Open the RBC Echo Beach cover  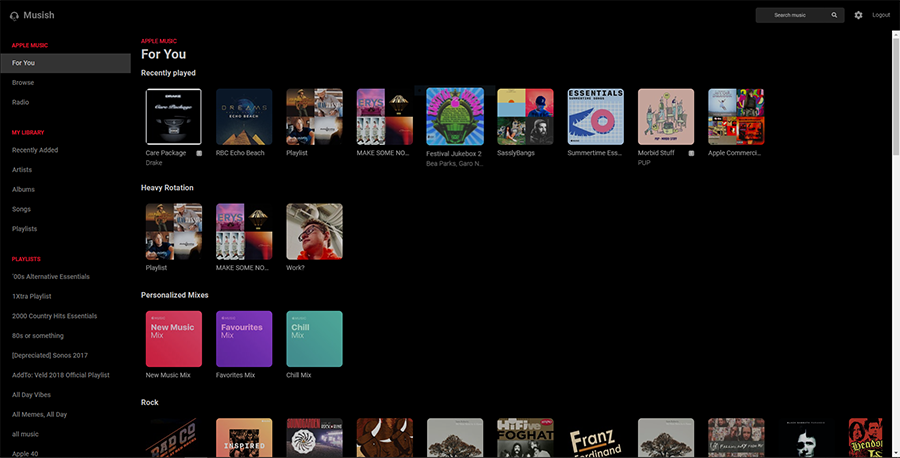[x=244, y=117]
